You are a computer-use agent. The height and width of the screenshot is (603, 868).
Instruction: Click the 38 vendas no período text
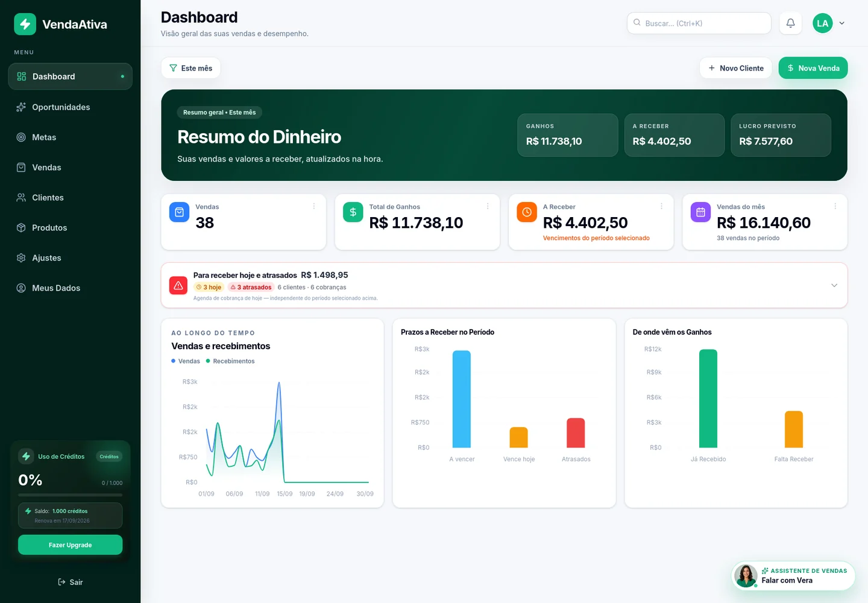748,238
